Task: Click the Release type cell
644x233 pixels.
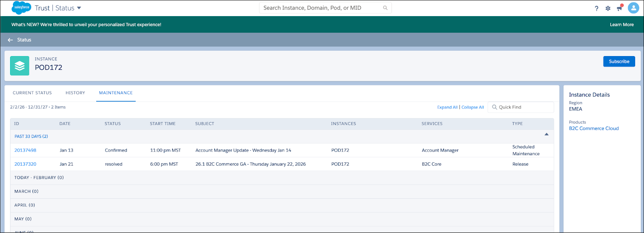Action: click(520, 164)
